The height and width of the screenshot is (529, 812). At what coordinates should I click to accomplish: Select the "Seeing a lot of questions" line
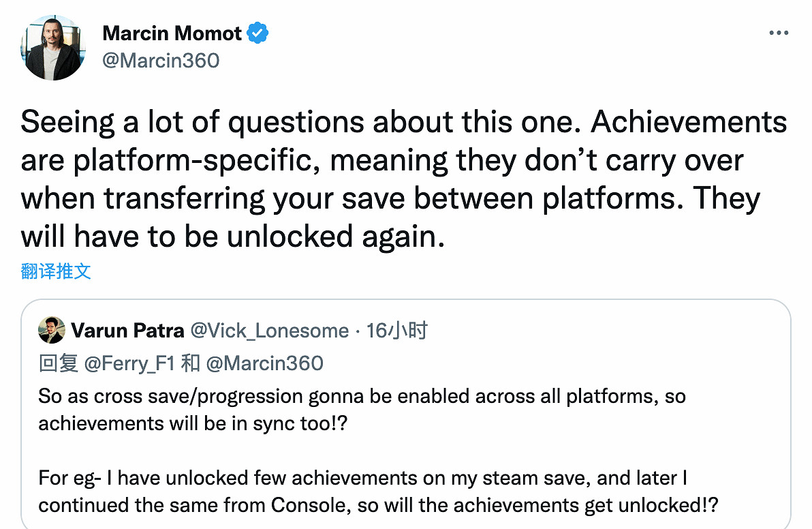[403, 123]
